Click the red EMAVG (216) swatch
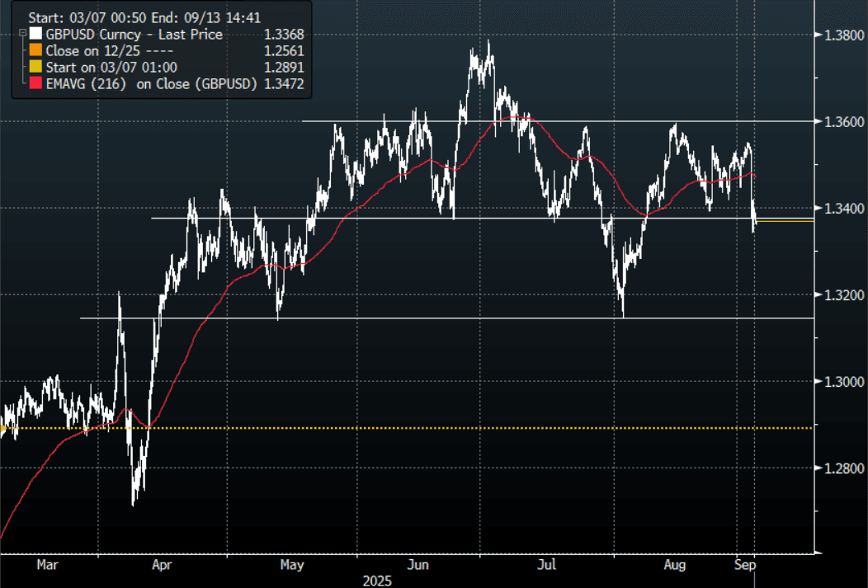The width and height of the screenshot is (868, 588). (34, 82)
